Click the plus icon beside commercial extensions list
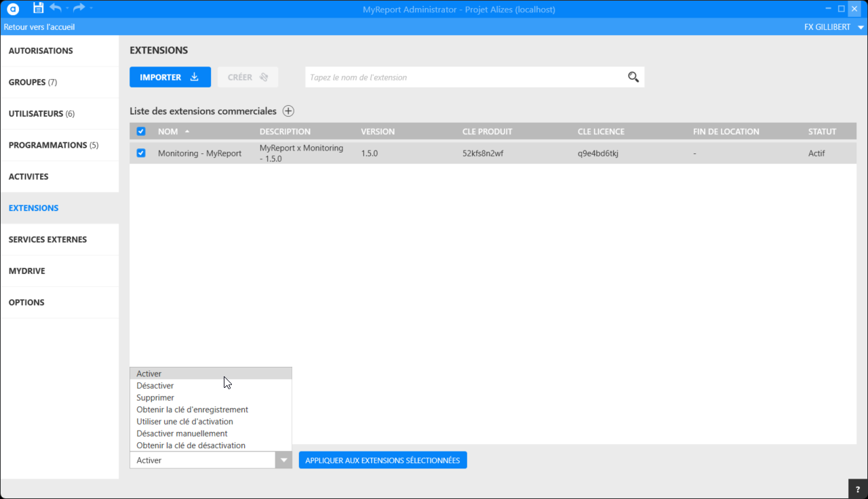The width and height of the screenshot is (868, 499). (x=288, y=111)
